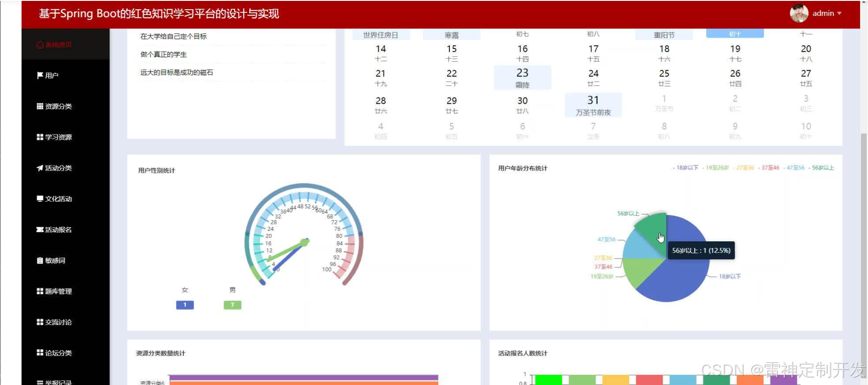The width and height of the screenshot is (868, 385).
Task: Select calendar date 19 十七
Action: (x=735, y=53)
